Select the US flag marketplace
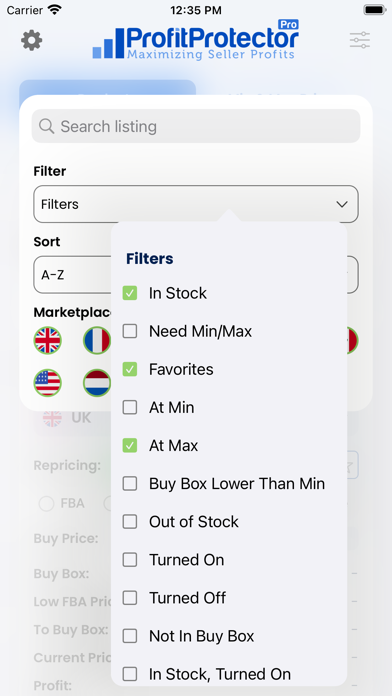Screen dimensions: 392x696 click(48, 383)
